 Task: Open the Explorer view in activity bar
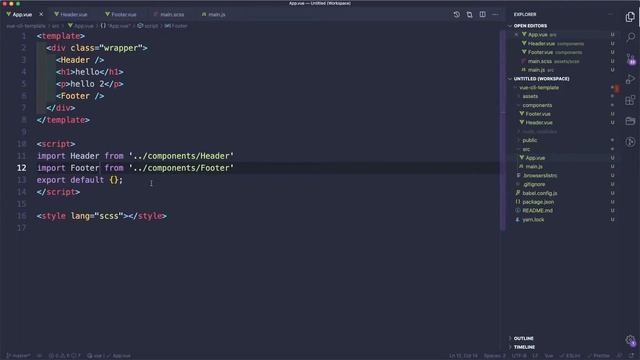point(630,17)
